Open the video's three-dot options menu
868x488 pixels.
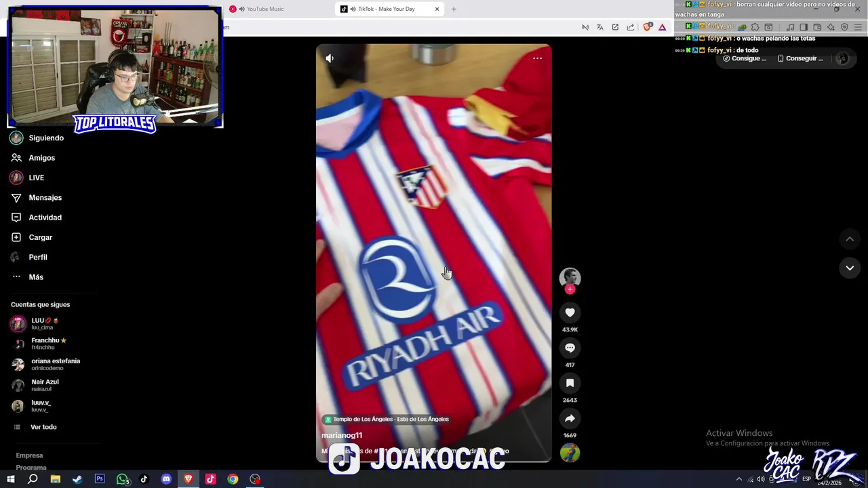pos(537,58)
